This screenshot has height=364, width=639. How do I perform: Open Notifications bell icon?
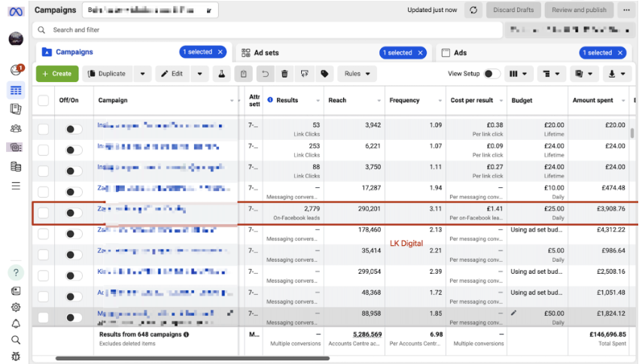(16, 323)
